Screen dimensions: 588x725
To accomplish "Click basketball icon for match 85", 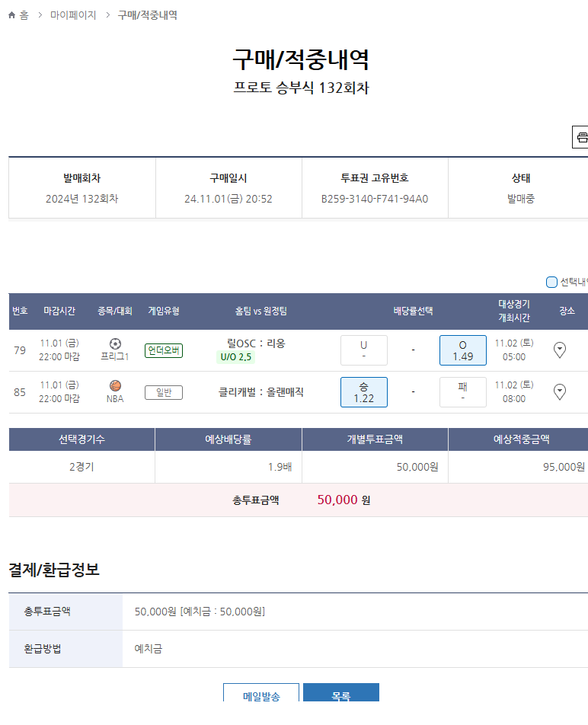I will 116,385.
